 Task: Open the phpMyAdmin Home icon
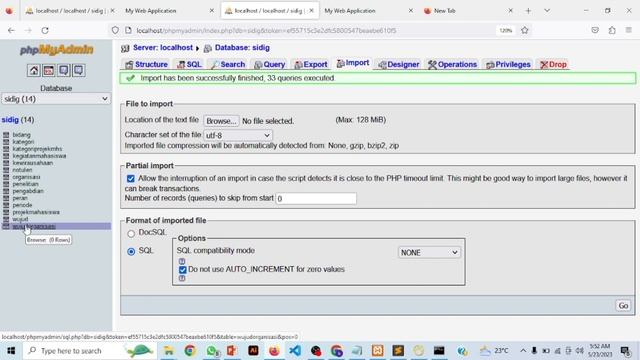pyautogui.click(x=33, y=71)
